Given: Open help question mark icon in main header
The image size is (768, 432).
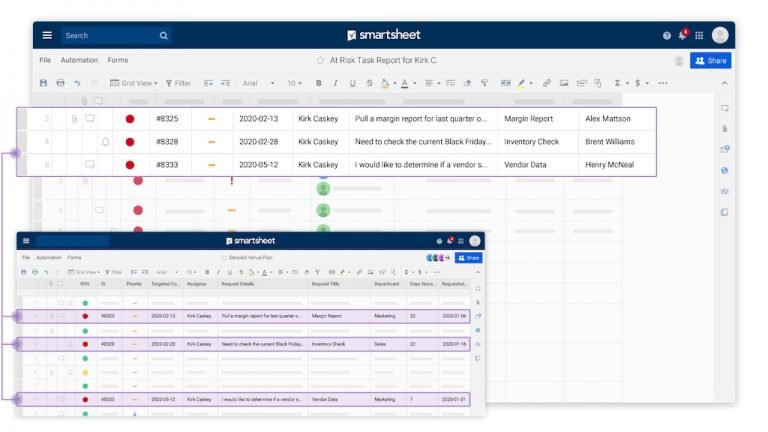Looking at the screenshot, I should pos(667,35).
